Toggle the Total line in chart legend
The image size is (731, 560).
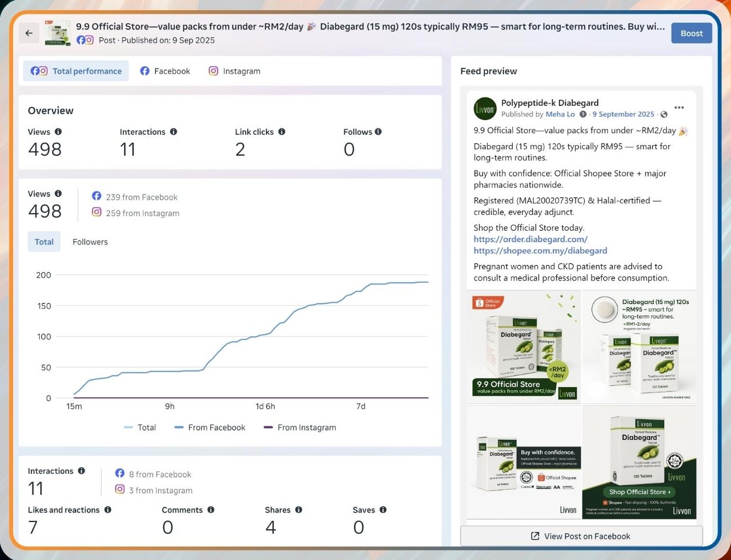click(x=140, y=427)
